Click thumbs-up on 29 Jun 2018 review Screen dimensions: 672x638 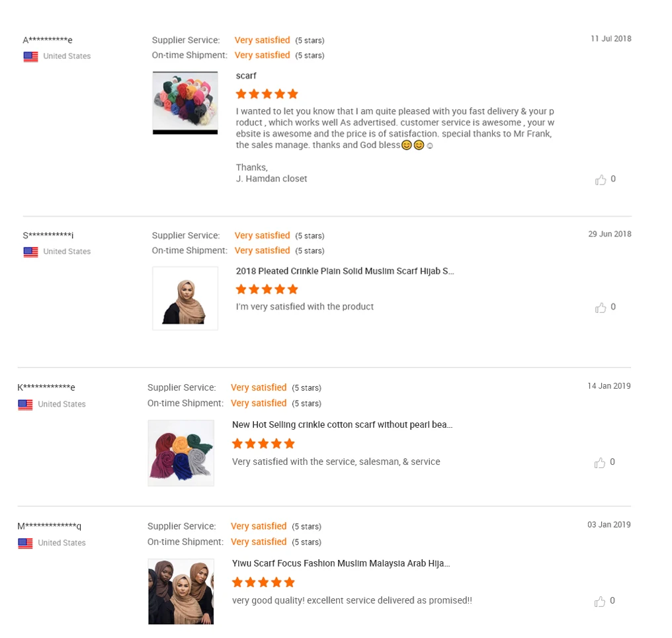(601, 307)
